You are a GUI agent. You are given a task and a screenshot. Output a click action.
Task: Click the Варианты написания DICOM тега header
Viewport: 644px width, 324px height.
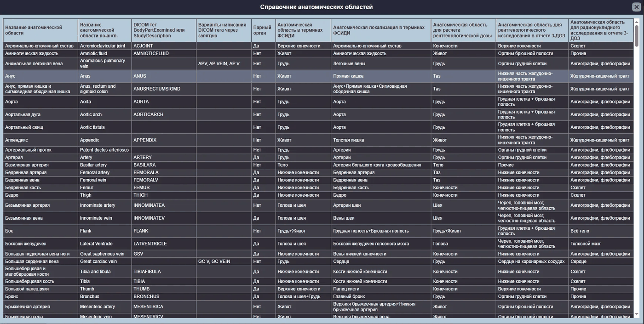pos(224,30)
